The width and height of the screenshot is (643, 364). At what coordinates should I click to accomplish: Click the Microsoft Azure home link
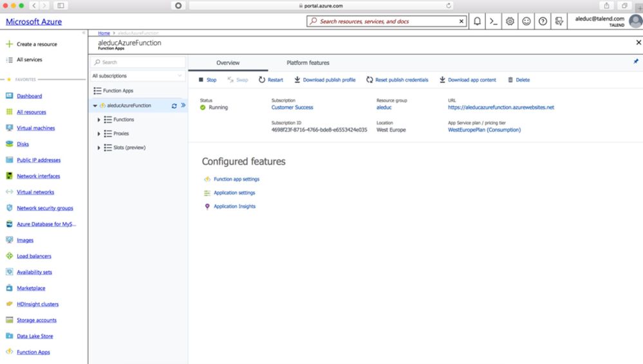[33, 22]
